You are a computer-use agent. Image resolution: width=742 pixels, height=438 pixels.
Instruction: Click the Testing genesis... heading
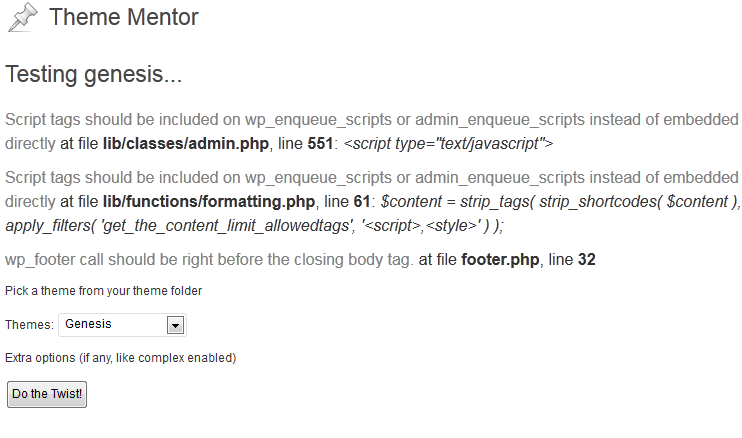(93, 74)
